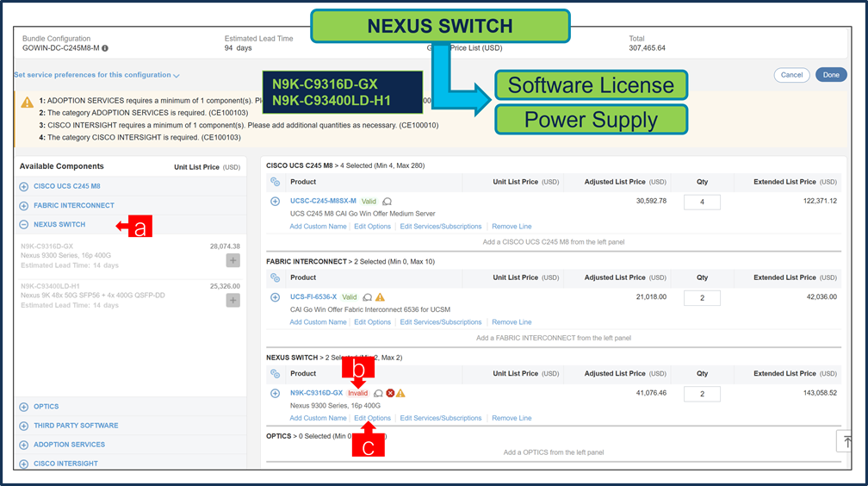The image size is (868, 486).
Task: Click N9K-C93400LD-H1 price 25,326.00
Action: pos(225,286)
